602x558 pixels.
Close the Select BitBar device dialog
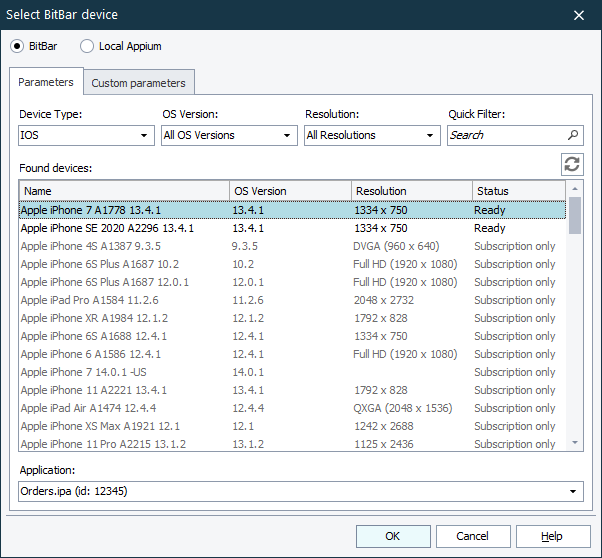(x=578, y=14)
